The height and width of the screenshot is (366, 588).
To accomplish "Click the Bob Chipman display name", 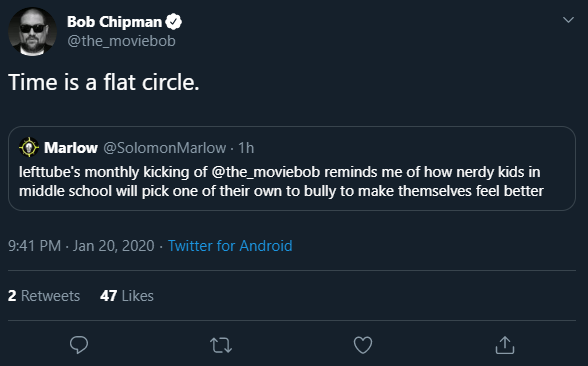I will (114, 22).
